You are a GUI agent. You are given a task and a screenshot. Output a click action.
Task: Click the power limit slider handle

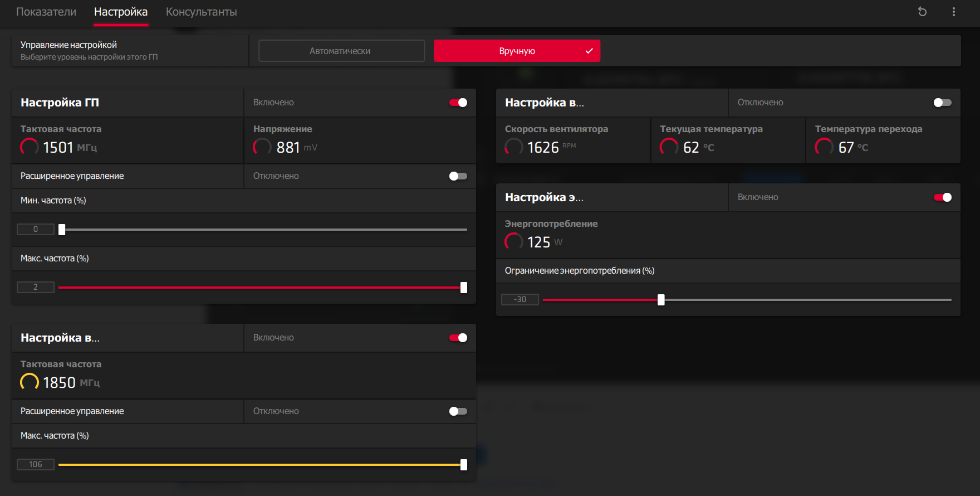coord(661,300)
